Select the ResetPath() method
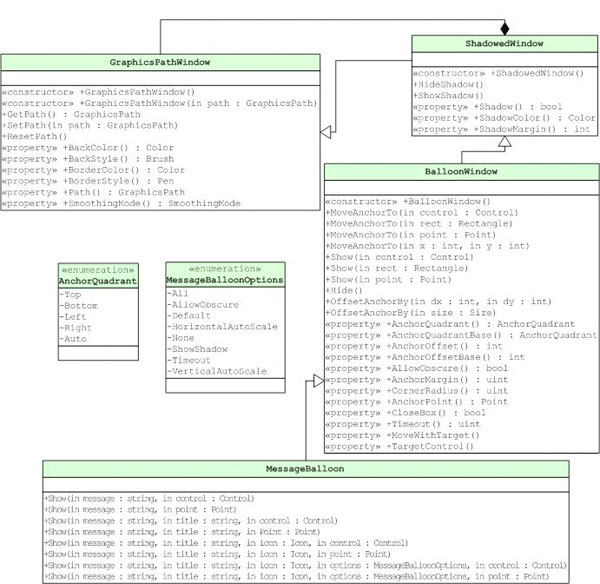 34,137
